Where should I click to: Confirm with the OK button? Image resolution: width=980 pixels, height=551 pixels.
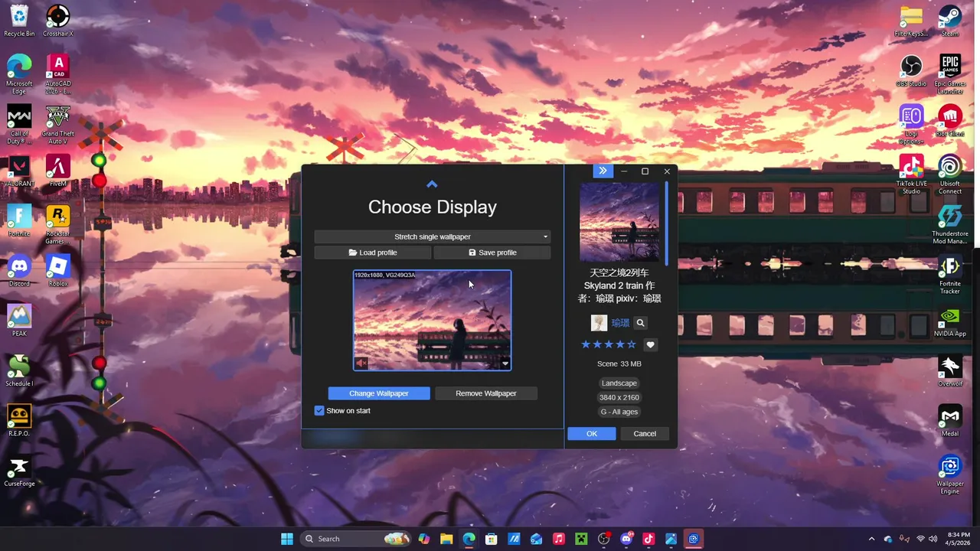592,434
